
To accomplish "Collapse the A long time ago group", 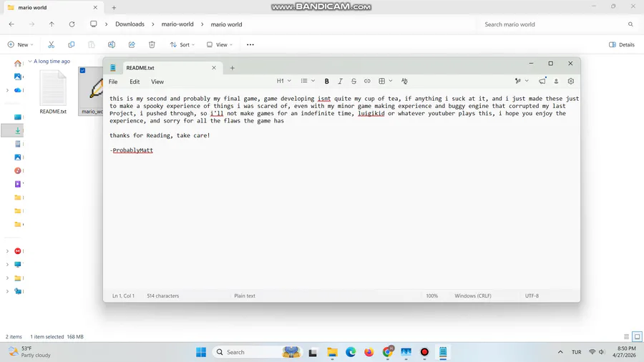I will pos(30,61).
